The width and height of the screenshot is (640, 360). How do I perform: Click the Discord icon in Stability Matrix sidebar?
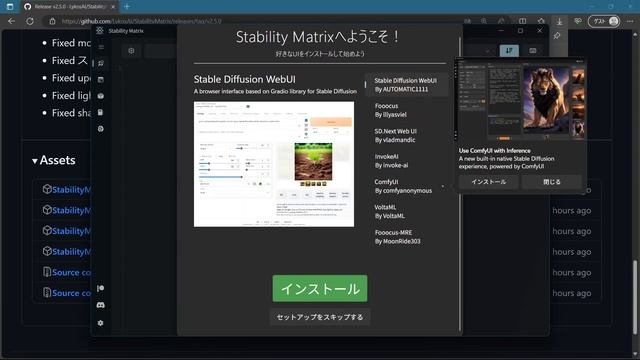pyautogui.click(x=101, y=305)
